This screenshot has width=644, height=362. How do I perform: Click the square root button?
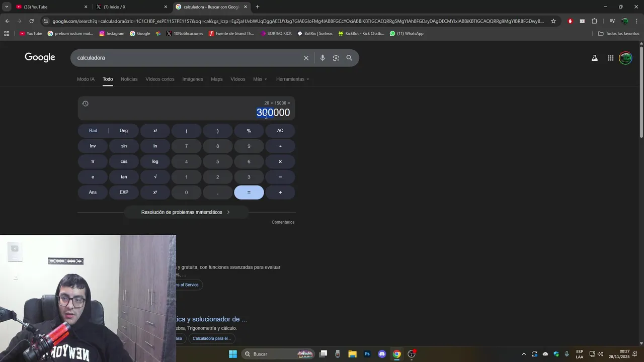pos(155,177)
